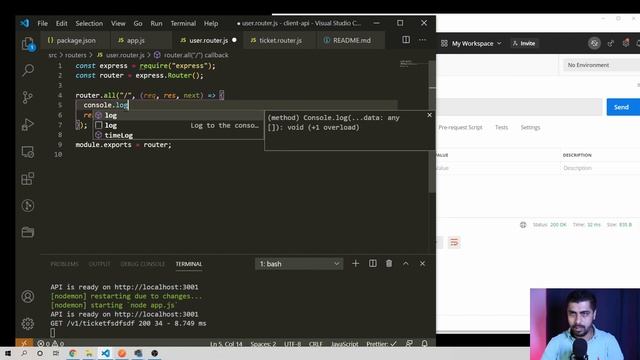Screen dimensions: 640x360
Task: Open the Extensions view
Action: tap(28, 179)
